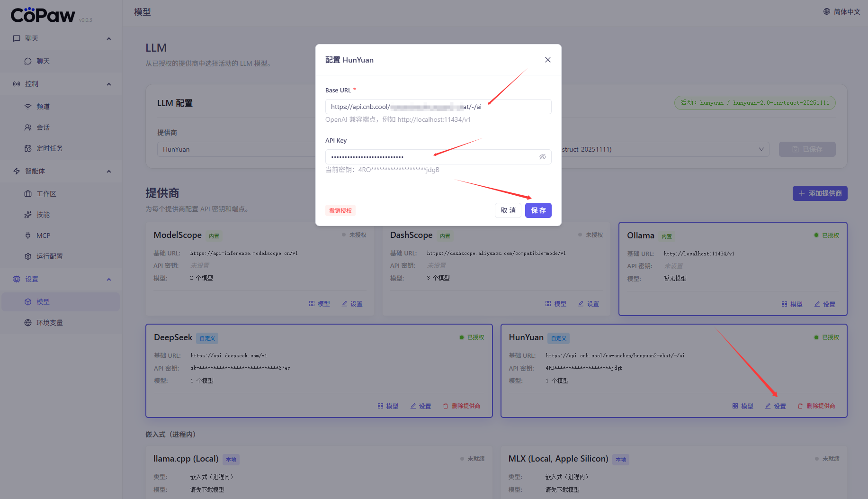Open the Scheduled Tasks sidebar item
The image size is (868, 499).
coord(49,148)
